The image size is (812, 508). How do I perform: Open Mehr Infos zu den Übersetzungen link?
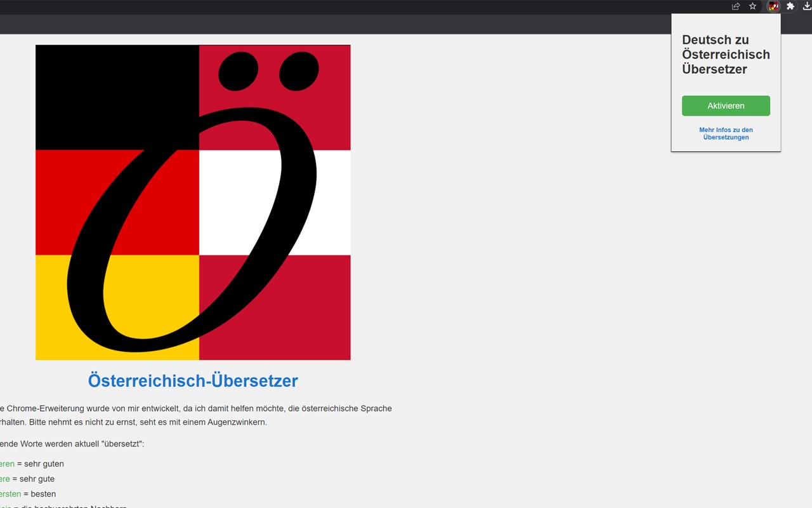726,133
